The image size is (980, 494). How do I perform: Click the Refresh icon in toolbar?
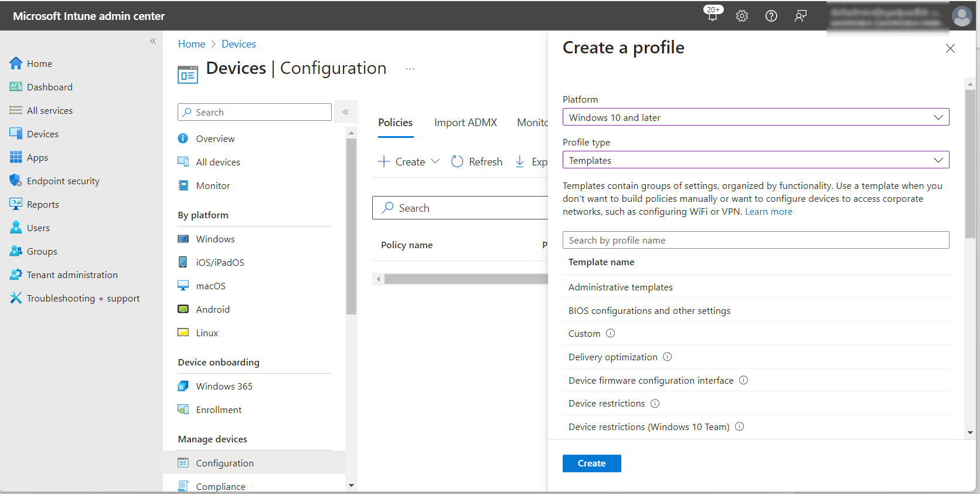point(457,161)
